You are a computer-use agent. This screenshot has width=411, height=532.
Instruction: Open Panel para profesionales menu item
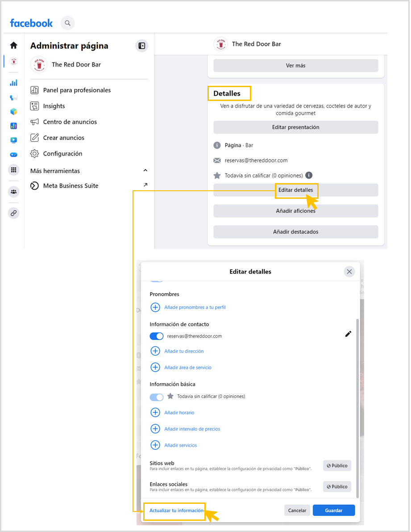click(77, 90)
